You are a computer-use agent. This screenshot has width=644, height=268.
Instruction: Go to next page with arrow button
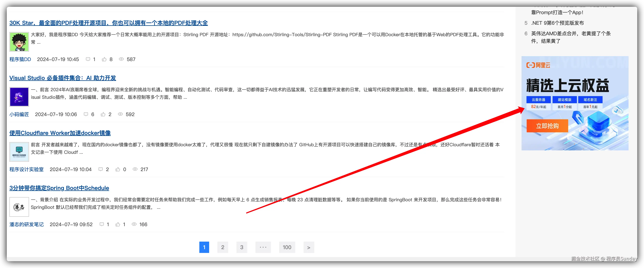[309, 247]
